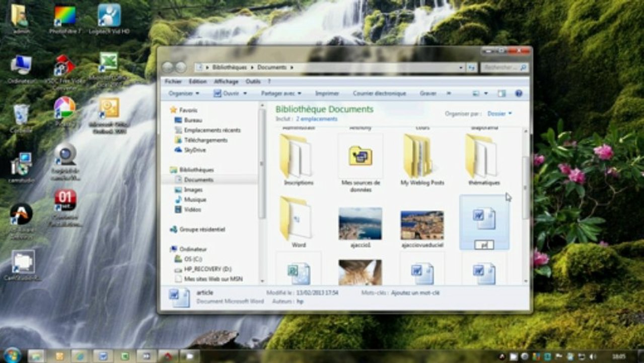Select Emplacements récents in navigation pane
The height and width of the screenshot is (363, 644).
207,130
